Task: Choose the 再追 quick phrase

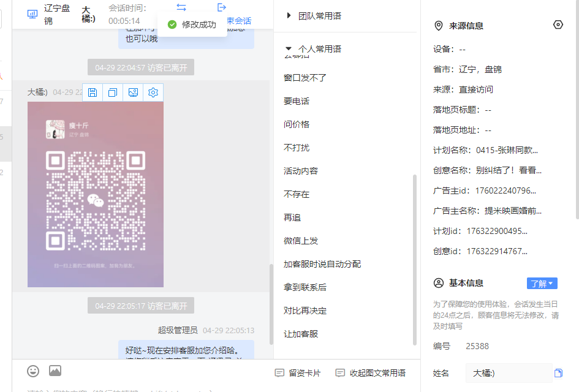Action: (292, 217)
